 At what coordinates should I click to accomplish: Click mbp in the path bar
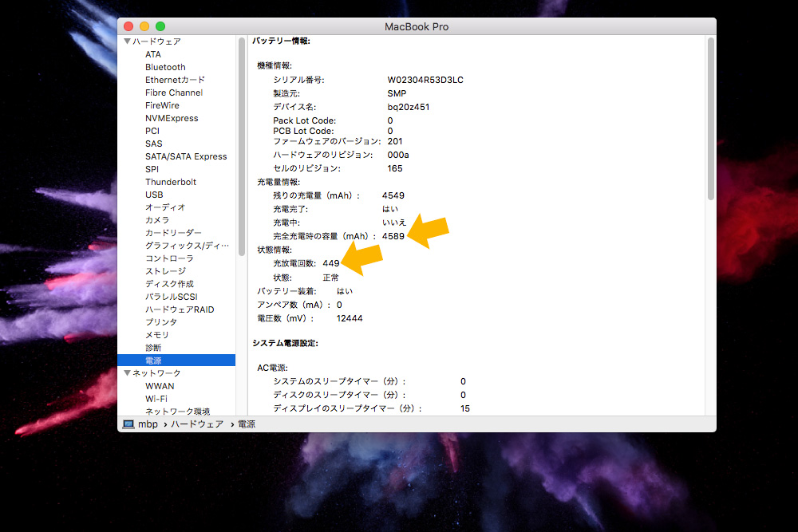tap(148, 424)
